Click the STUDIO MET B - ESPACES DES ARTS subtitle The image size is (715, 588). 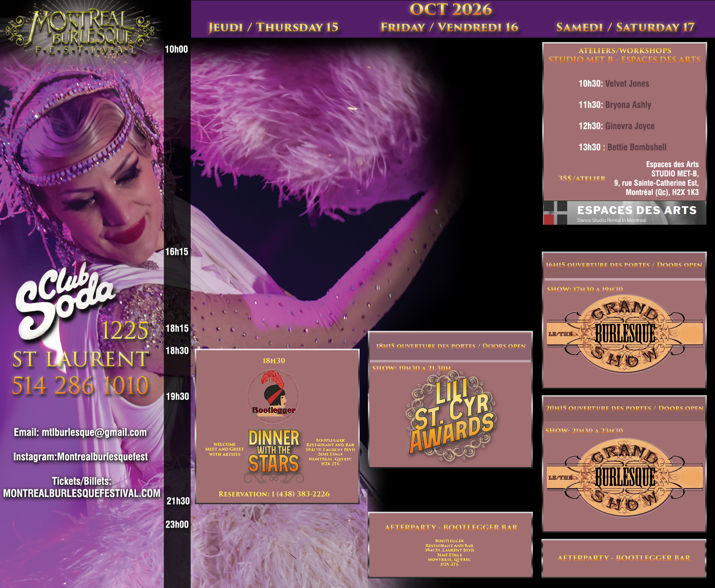625,60
